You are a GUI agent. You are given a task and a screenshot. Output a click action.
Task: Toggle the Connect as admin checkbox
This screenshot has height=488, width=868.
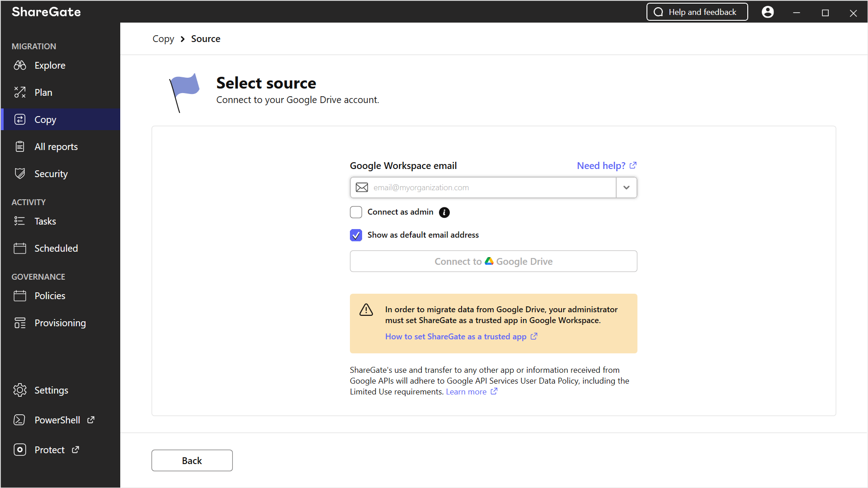pos(356,211)
